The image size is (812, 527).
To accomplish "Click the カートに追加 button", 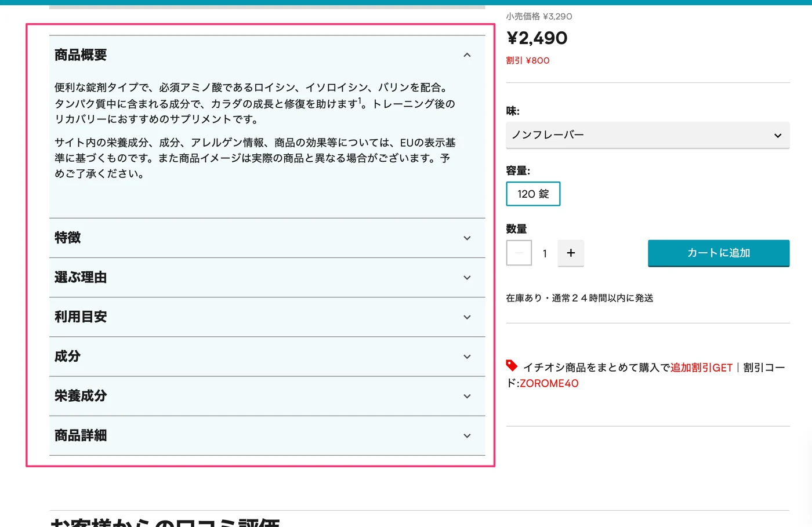I will click(x=719, y=253).
